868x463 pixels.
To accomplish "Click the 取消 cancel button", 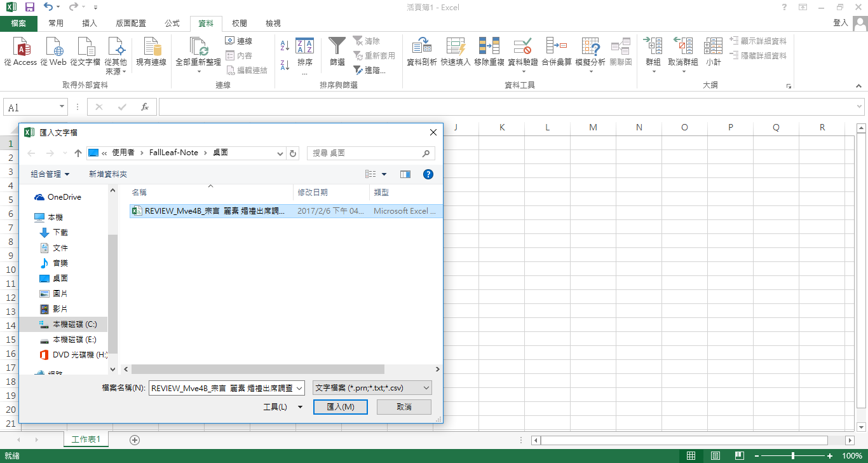I will pyautogui.click(x=404, y=407).
